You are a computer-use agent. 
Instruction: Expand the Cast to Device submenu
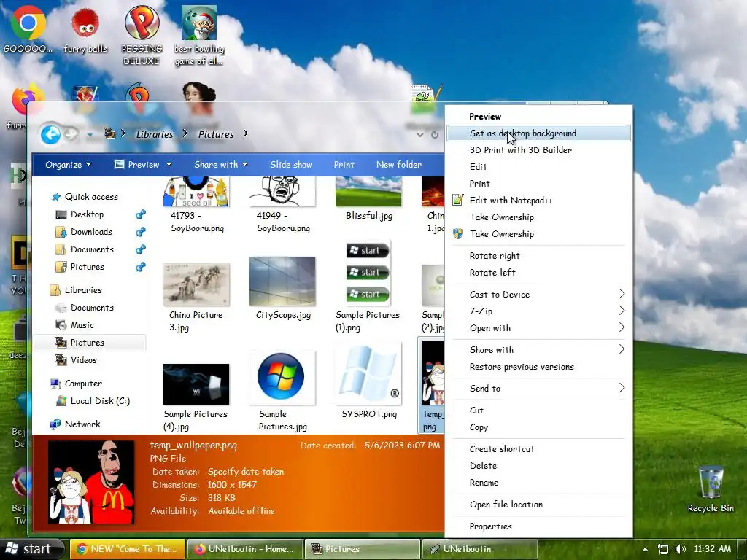point(538,295)
